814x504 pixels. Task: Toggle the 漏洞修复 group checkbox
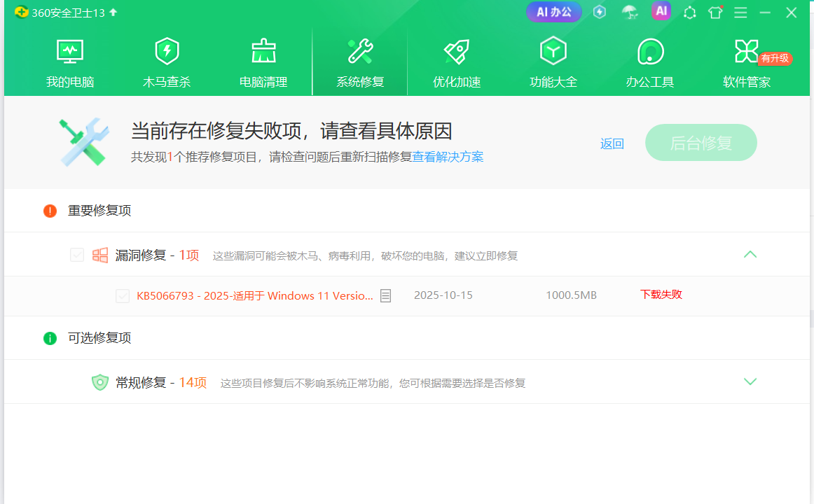pos(77,255)
